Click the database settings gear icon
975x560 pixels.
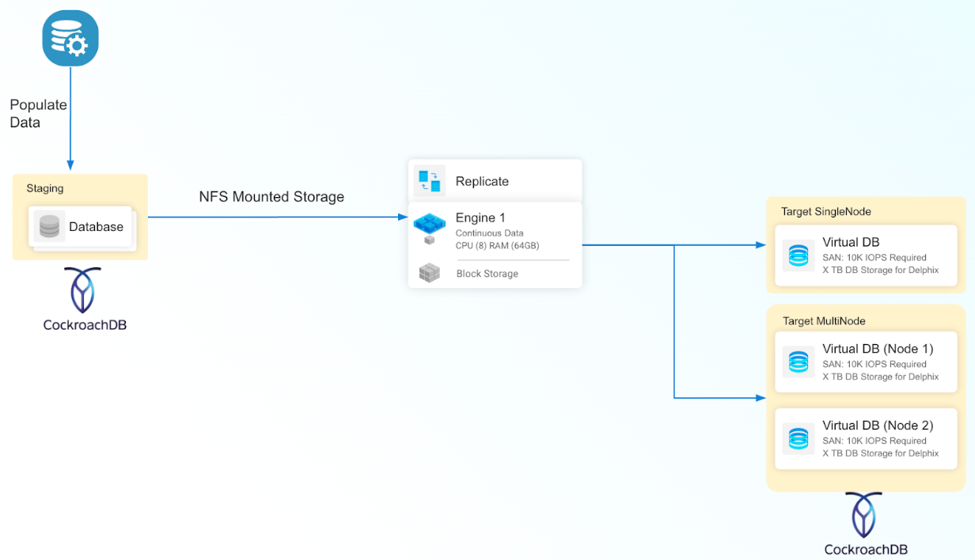(x=70, y=38)
